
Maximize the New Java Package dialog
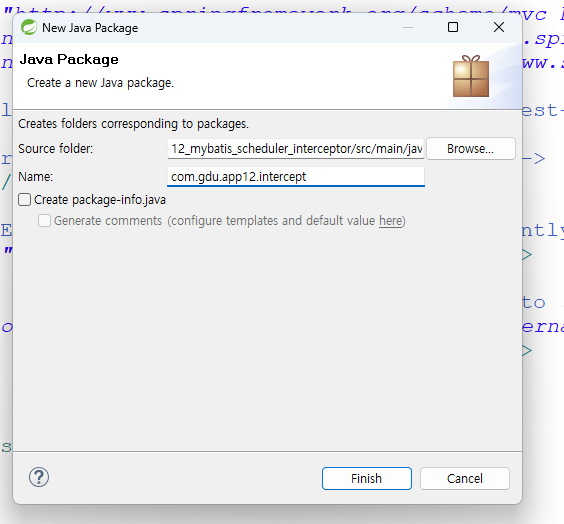pos(453,27)
